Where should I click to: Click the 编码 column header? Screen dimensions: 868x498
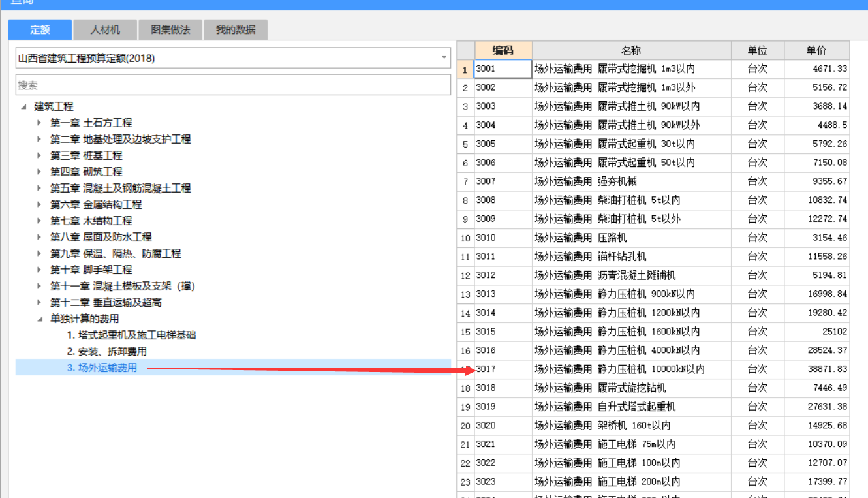click(503, 50)
